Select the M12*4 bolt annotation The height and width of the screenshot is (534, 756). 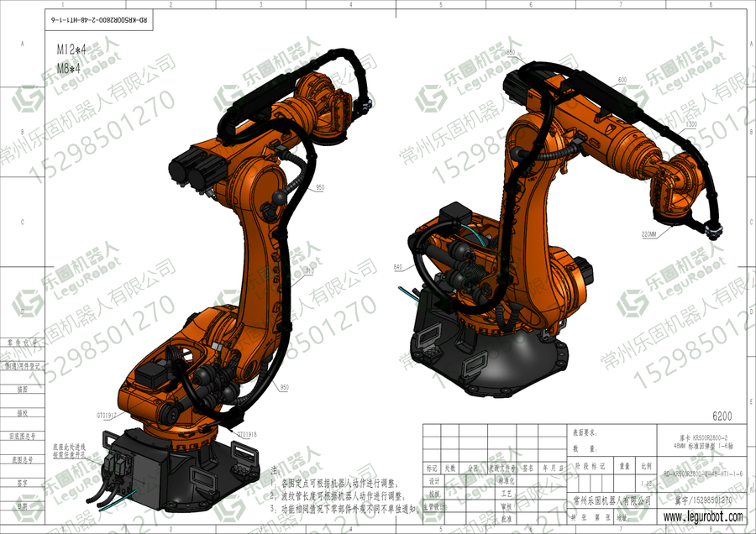click(71, 50)
